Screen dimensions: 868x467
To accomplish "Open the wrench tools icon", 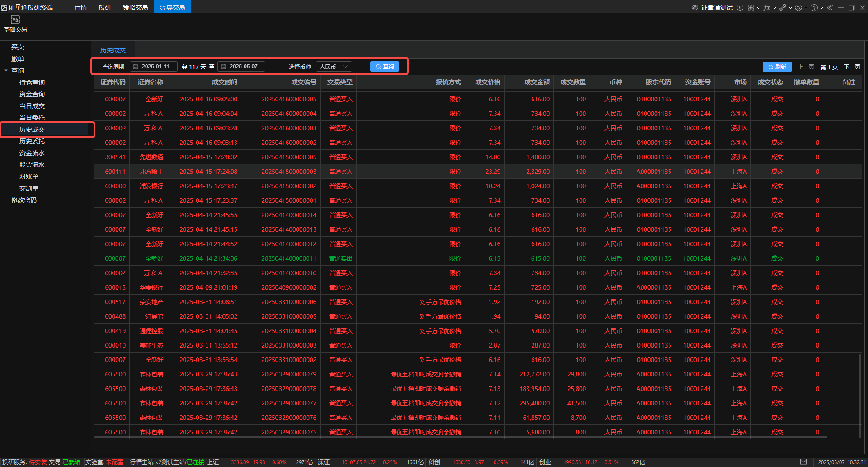I will (x=783, y=8).
